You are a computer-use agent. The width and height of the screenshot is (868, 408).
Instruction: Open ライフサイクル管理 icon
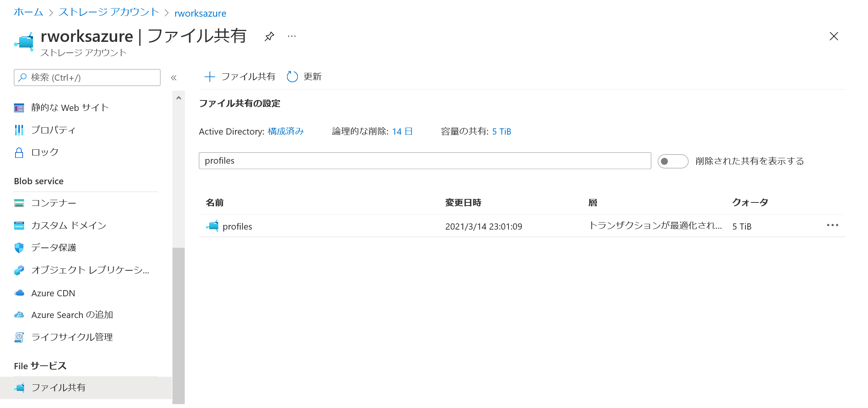coord(19,337)
